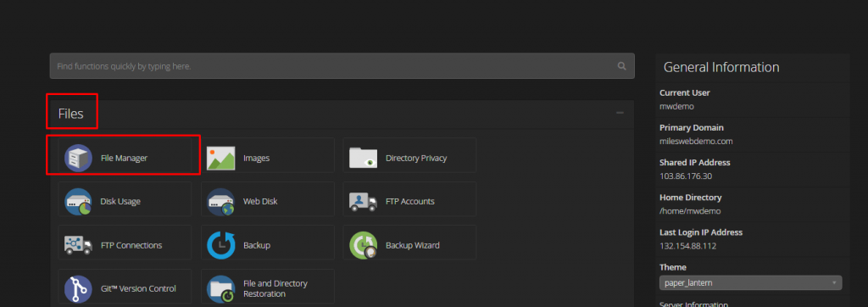Image resolution: width=868 pixels, height=307 pixels.
Task: Open Directory Privacy folder icon
Action: coord(363,158)
